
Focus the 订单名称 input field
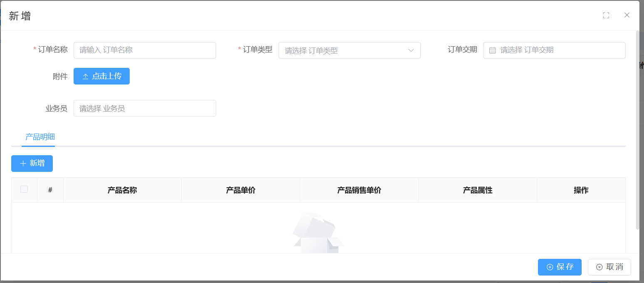(145, 50)
